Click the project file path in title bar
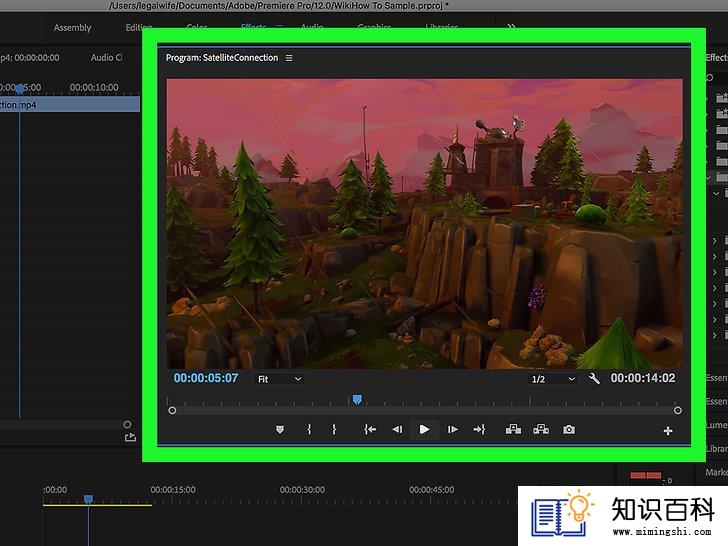The width and height of the screenshot is (728, 546). click(279, 6)
